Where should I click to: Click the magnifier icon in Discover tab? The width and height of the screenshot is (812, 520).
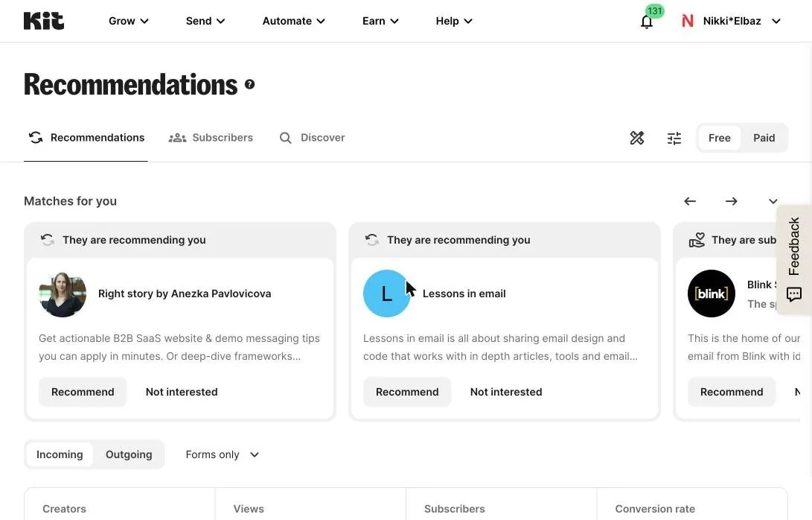click(x=285, y=138)
